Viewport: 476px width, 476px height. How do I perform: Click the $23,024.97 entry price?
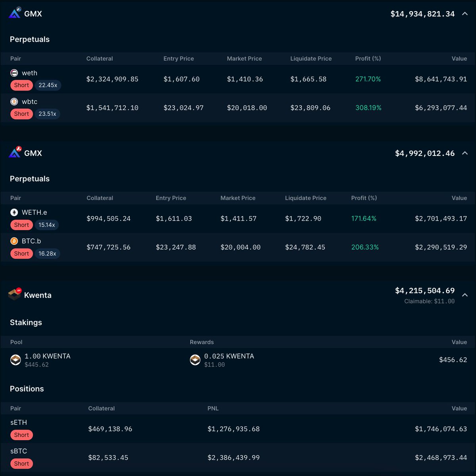pyautogui.click(x=184, y=107)
